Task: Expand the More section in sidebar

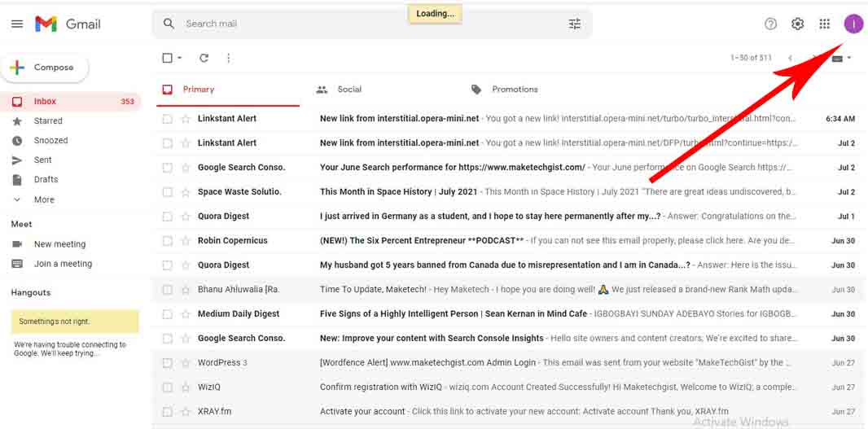Action: pyautogui.click(x=44, y=199)
